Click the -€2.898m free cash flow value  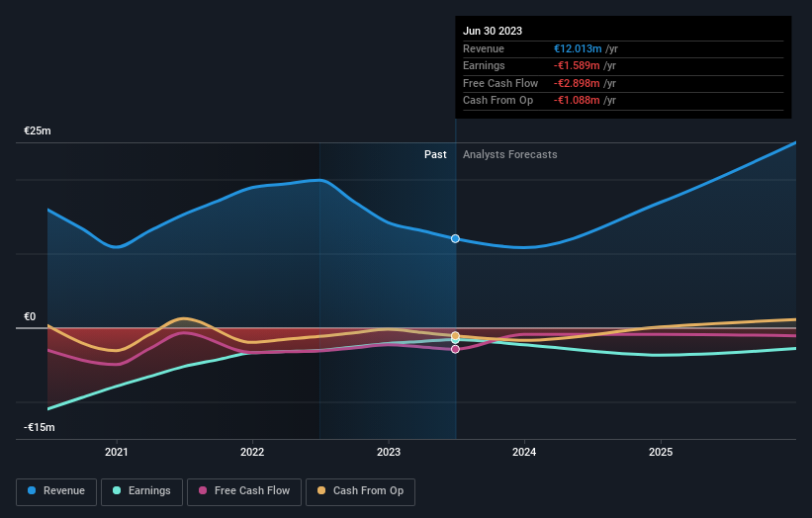click(x=577, y=83)
